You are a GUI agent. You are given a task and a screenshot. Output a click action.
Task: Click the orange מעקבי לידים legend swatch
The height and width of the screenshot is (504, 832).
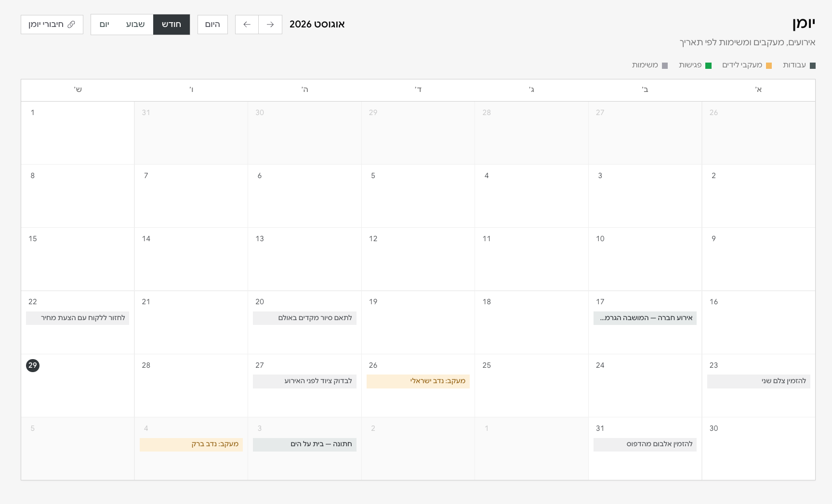(x=769, y=66)
